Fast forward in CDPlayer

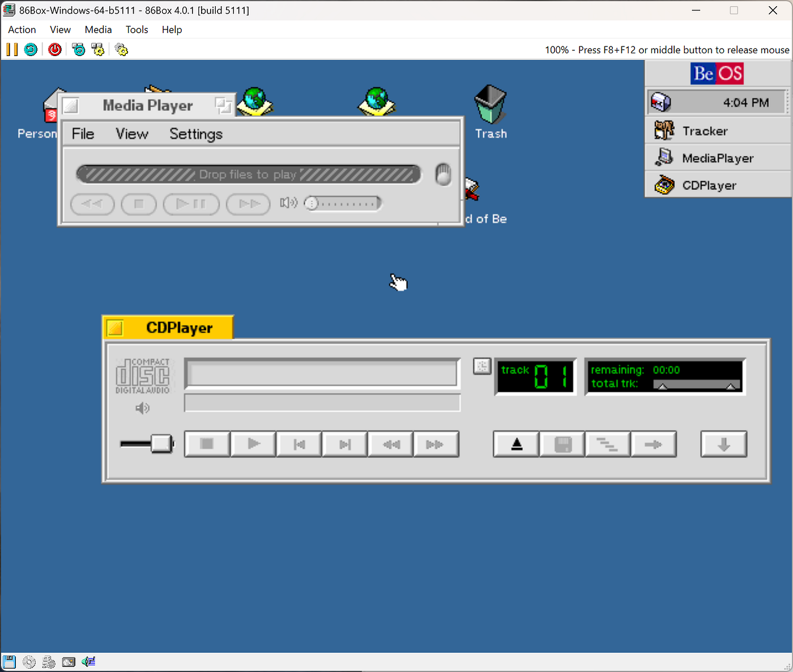436,444
